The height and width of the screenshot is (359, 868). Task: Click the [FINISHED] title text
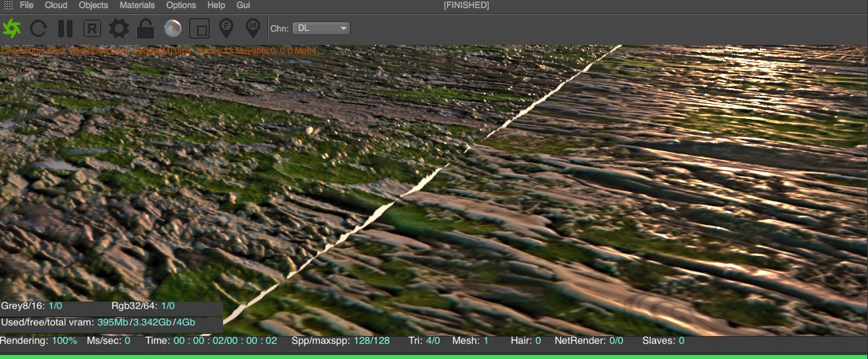pyautogui.click(x=466, y=5)
